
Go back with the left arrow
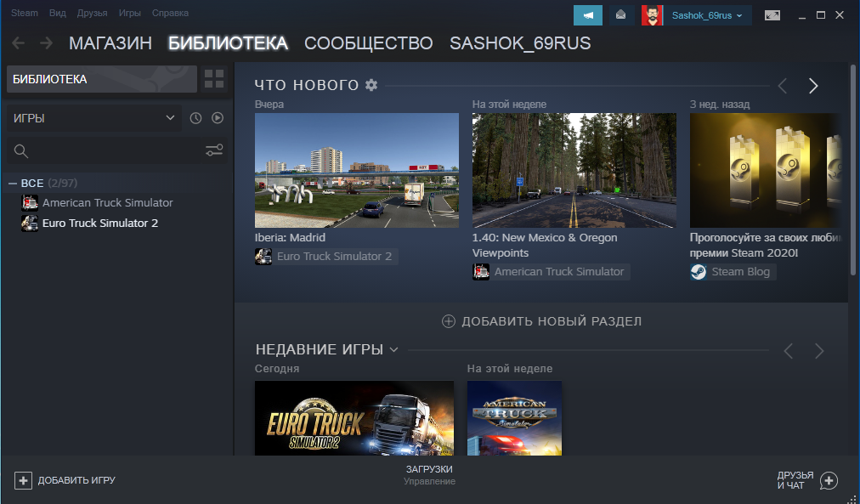coord(18,42)
